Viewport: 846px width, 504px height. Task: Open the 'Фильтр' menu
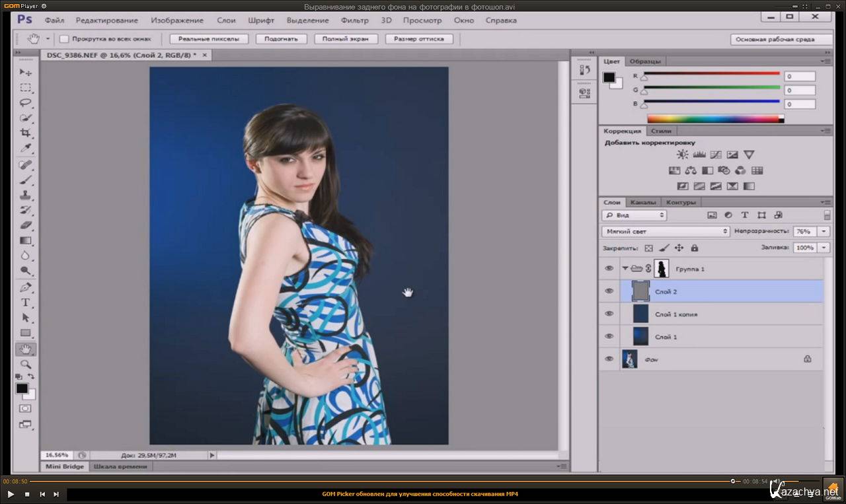[x=354, y=20]
